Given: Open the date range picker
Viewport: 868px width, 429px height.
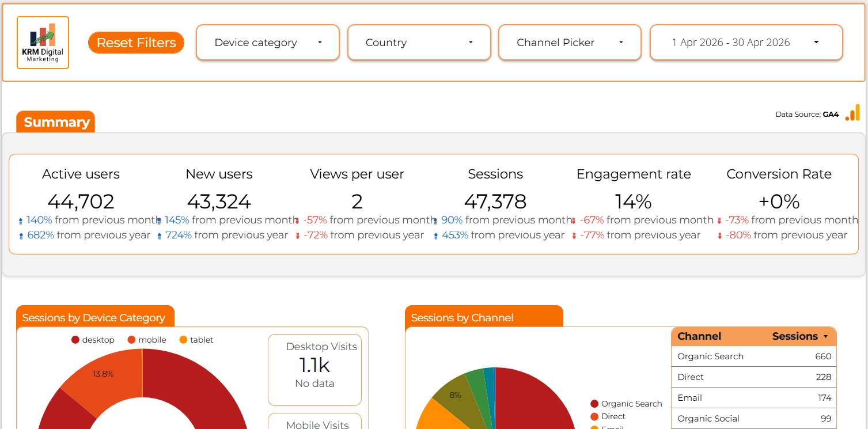Looking at the screenshot, I should pyautogui.click(x=746, y=42).
